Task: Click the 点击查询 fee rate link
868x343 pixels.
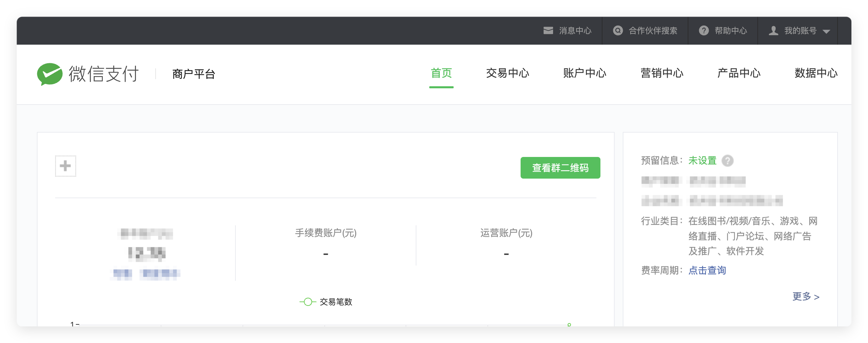Action: click(707, 270)
